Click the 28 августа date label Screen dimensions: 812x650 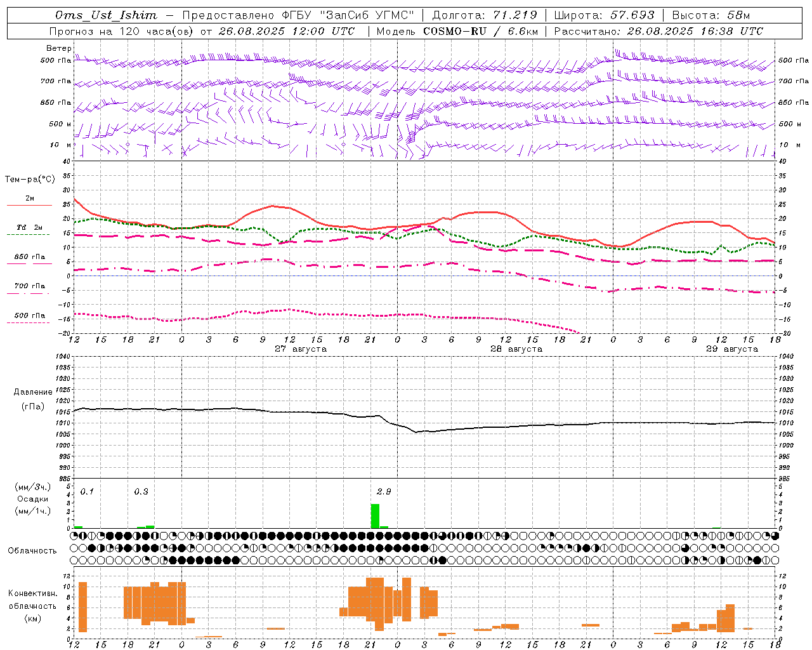(516, 349)
